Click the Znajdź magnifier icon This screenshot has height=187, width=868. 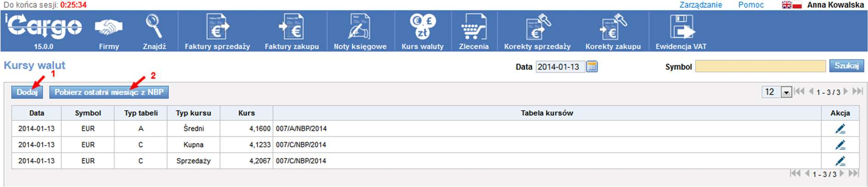tap(154, 27)
